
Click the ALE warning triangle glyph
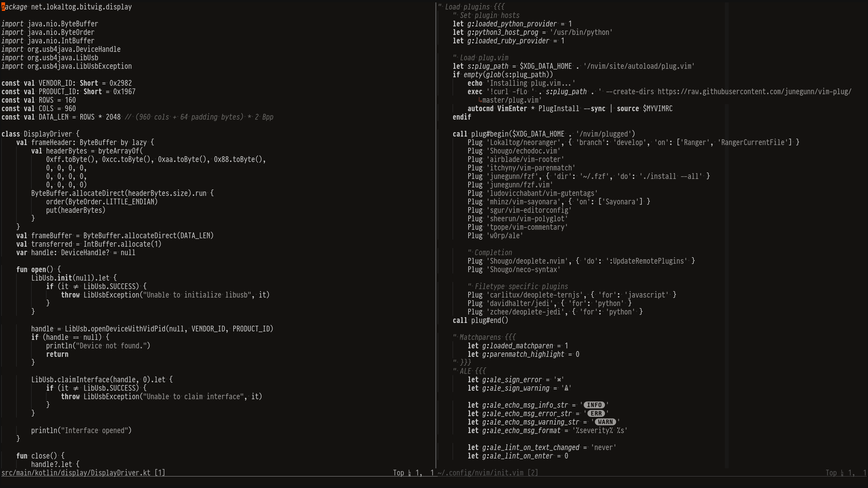coord(566,388)
